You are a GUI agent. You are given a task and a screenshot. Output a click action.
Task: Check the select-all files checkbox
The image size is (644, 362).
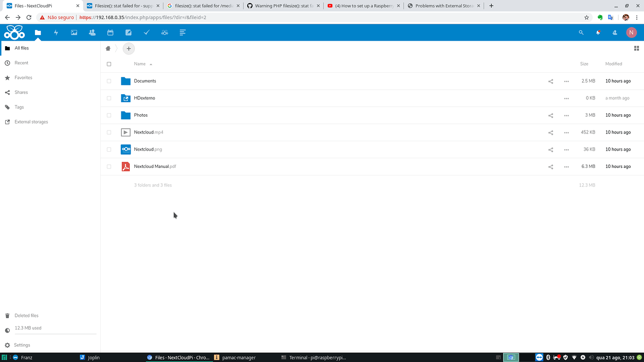pyautogui.click(x=109, y=64)
